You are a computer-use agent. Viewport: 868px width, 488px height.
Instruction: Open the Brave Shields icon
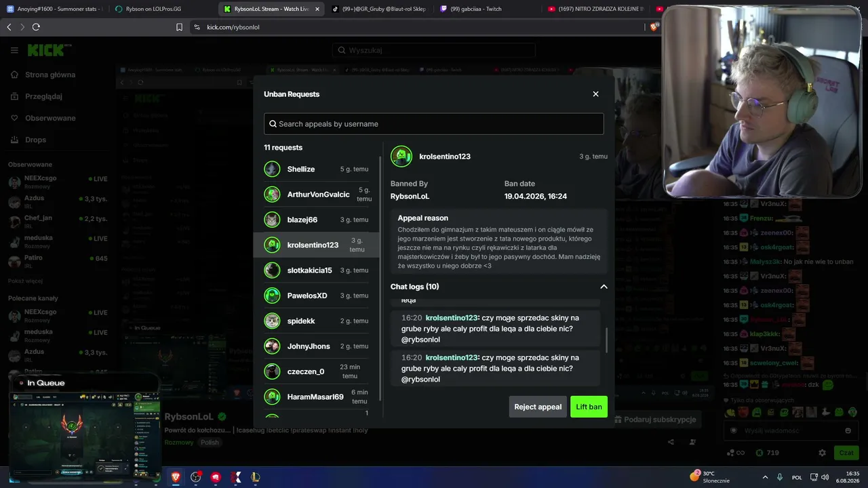(x=654, y=27)
